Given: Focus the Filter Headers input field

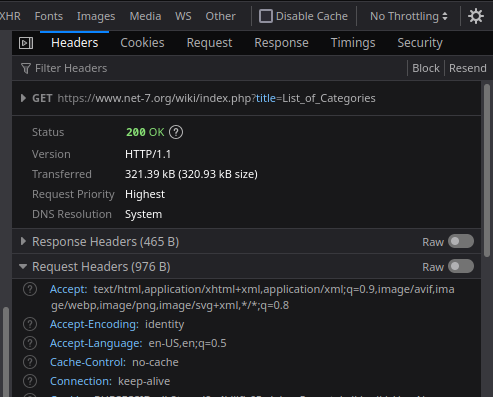Looking at the screenshot, I should click(x=213, y=68).
